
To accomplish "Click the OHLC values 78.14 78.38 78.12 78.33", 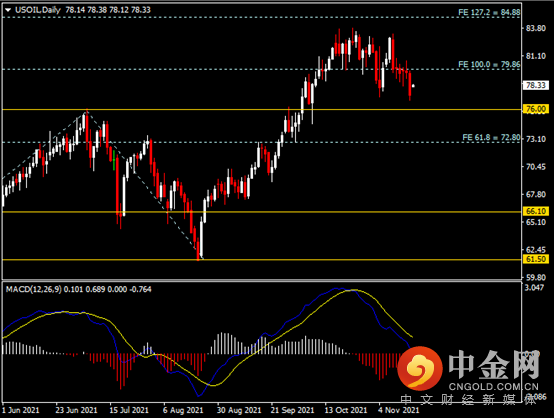I will [108, 10].
